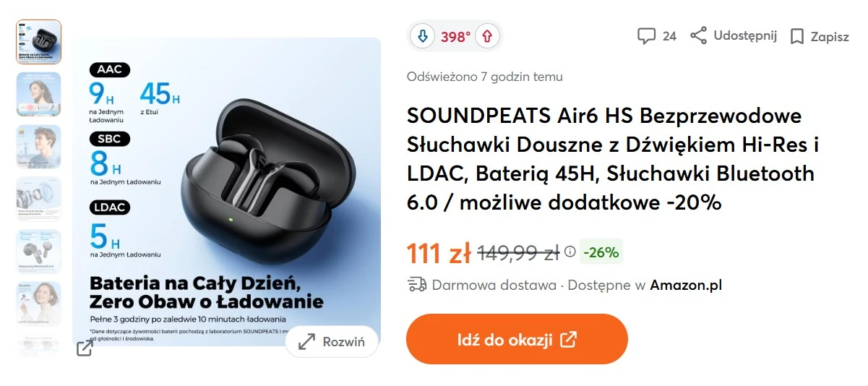
Task: Show the second thumbnail with the woman on a blue background
Action: point(39,94)
